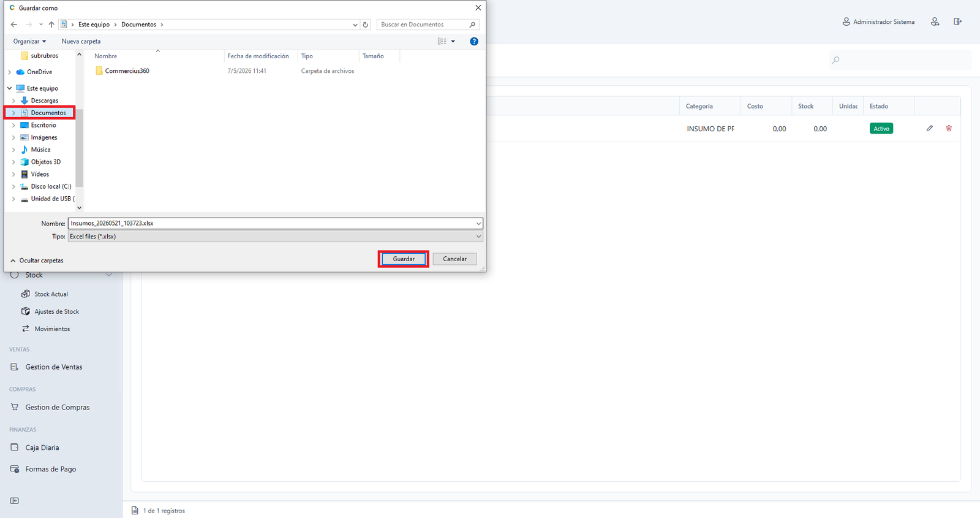980x518 pixels.
Task: Click the back navigation arrow
Action: pyautogui.click(x=14, y=25)
